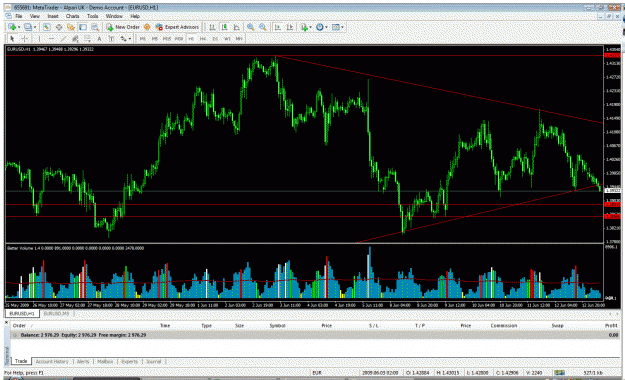
Task: Expand the New Chart dropdown arrow
Action: [x=19, y=27]
